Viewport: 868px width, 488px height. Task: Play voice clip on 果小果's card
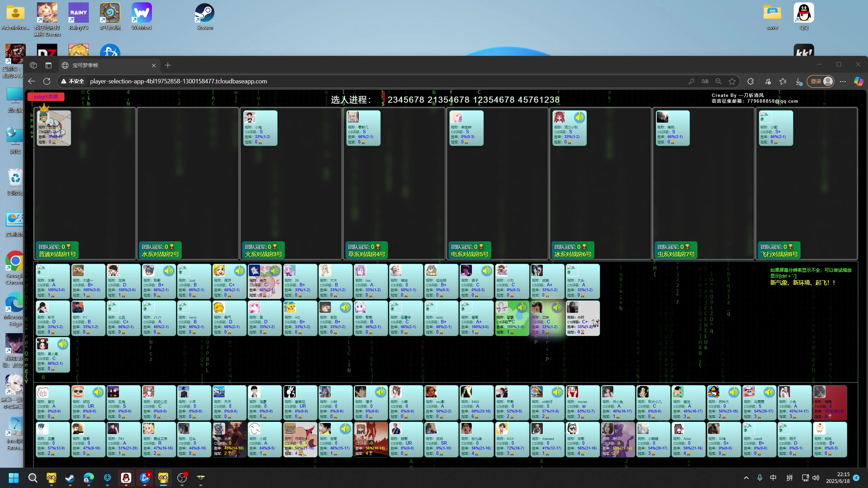click(x=63, y=344)
